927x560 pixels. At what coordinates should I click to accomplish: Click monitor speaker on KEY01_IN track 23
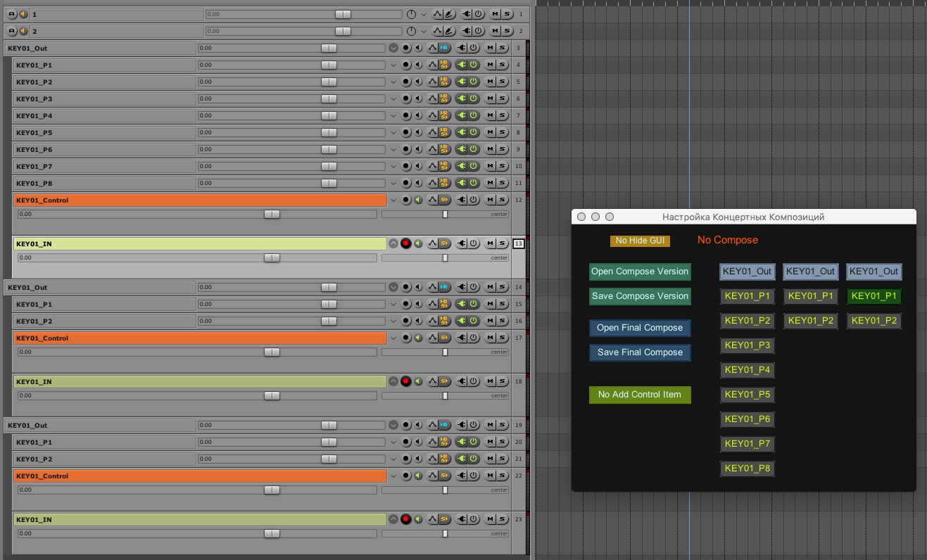pyautogui.click(x=418, y=519)
